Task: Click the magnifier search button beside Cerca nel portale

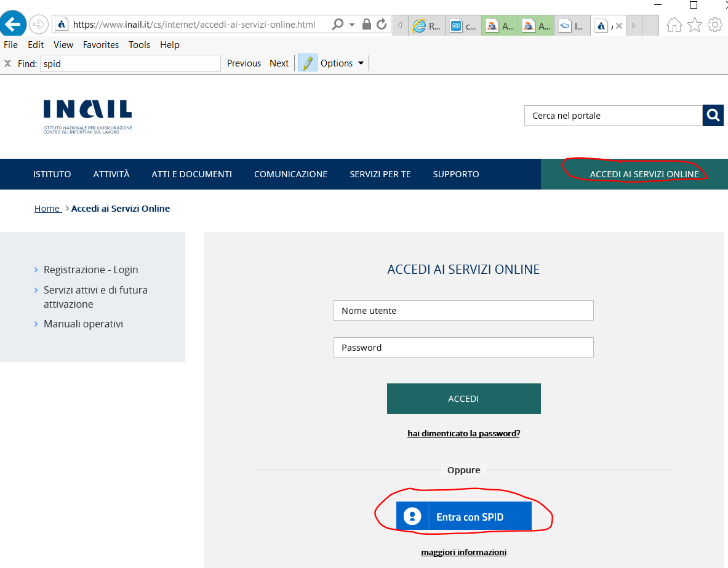Action: point(713,115)
